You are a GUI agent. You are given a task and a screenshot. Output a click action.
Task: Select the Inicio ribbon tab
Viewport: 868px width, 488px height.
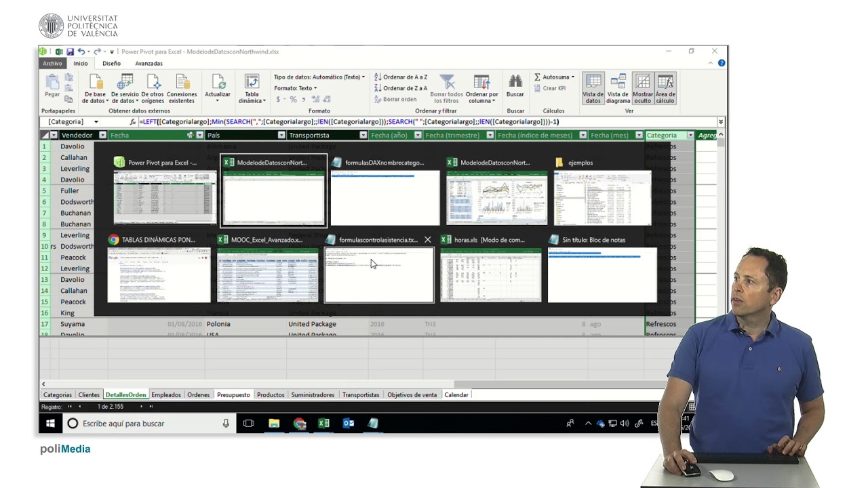[81, 64]
